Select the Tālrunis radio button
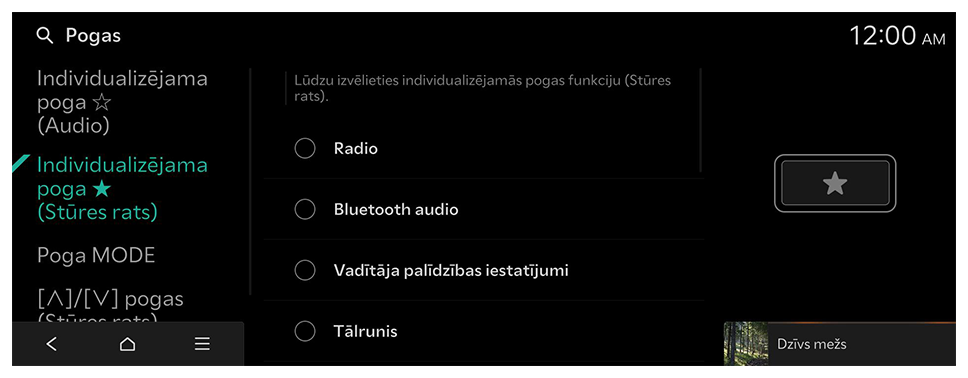The height and width of the screenshot is (378, 968). (305, 332)
